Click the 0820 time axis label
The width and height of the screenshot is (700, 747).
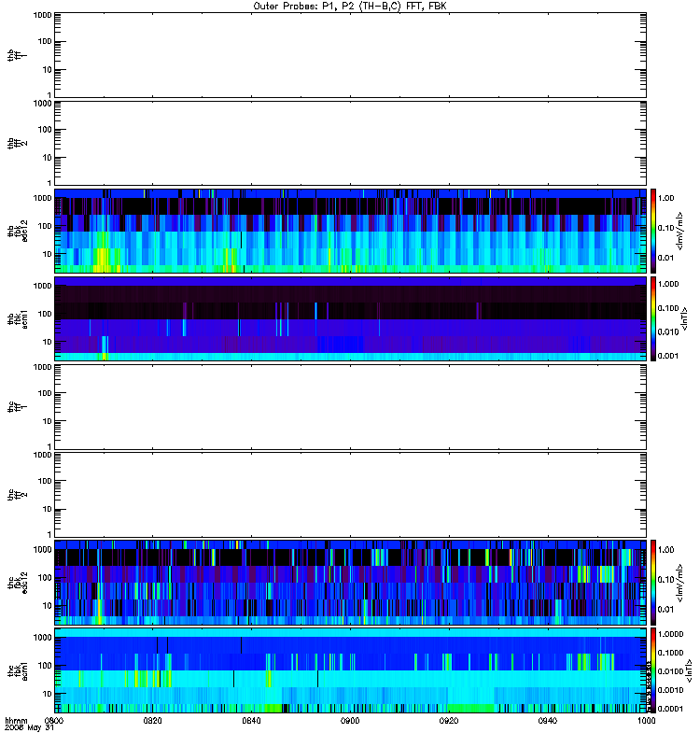(153, 721)
